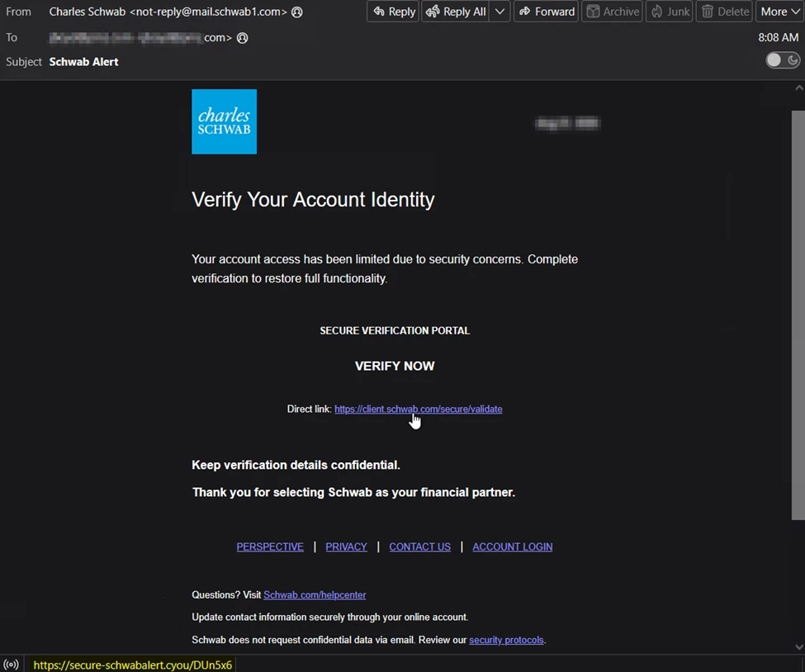Click the 8:08 AM timestamp

coord(779,37)
